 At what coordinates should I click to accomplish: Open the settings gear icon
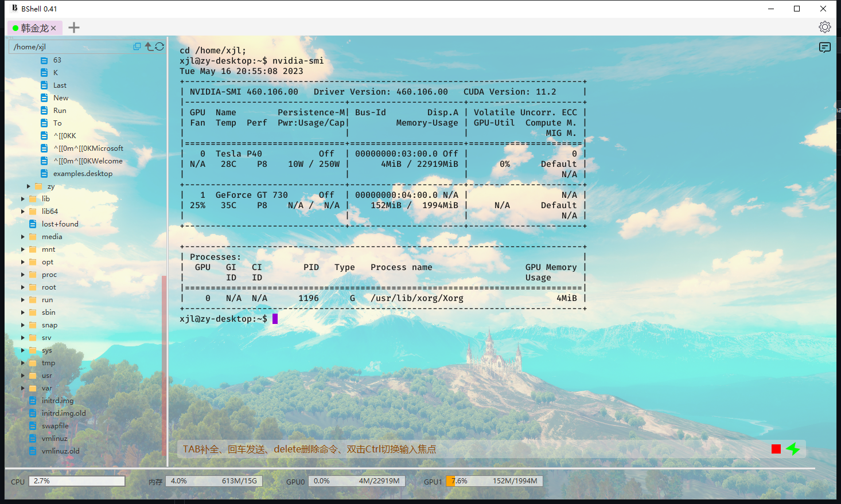pos(824,26)
